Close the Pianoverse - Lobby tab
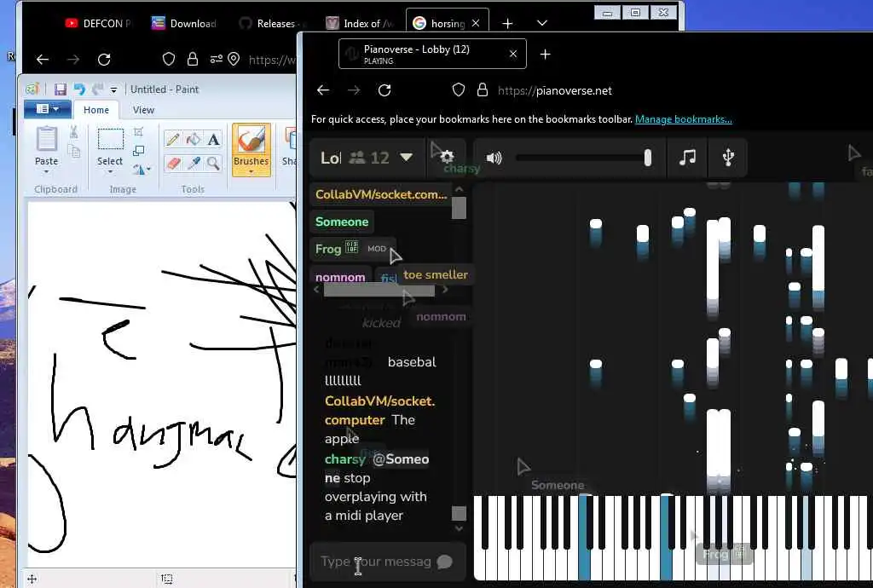 (x=512, y=54)
